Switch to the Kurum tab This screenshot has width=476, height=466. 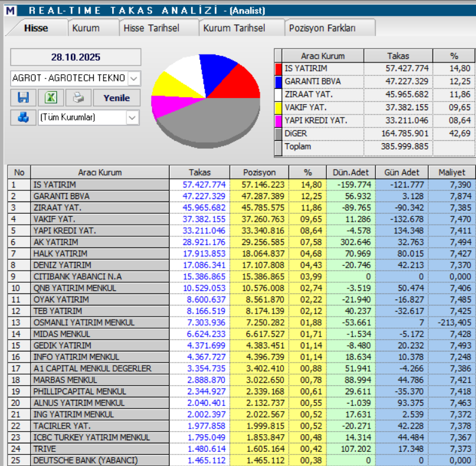[86, 28]
